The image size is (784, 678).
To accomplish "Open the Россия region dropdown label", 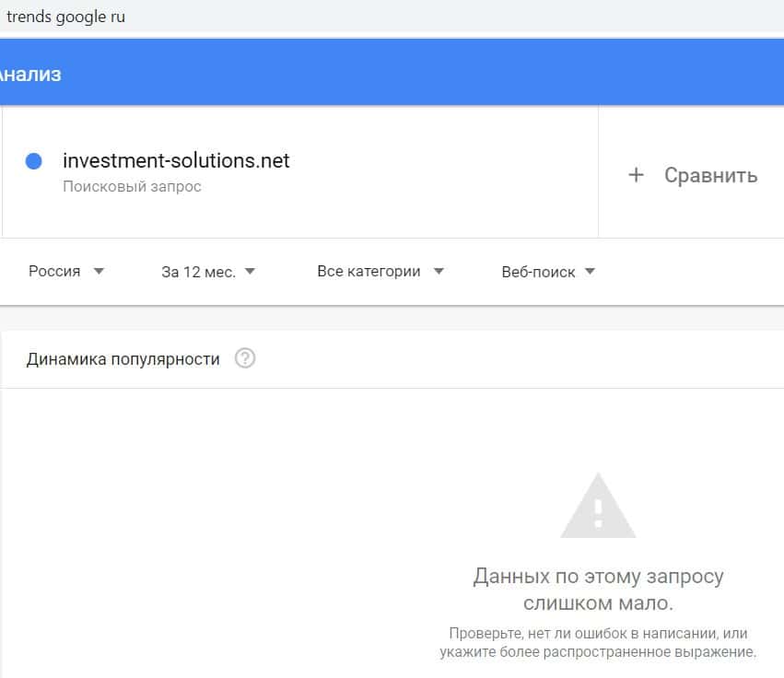I will 54,272.
